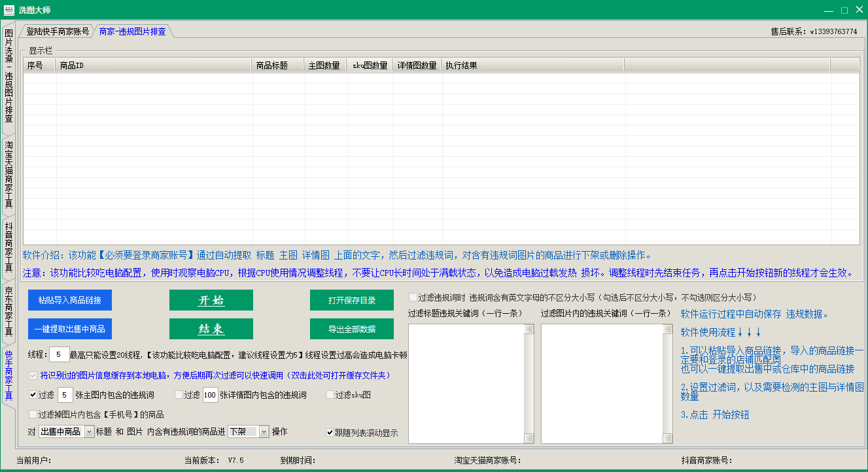Select the 商家-违规图片排查 tab
The width and height of the screenshot is (868, 472).
[x=132, y=31]
